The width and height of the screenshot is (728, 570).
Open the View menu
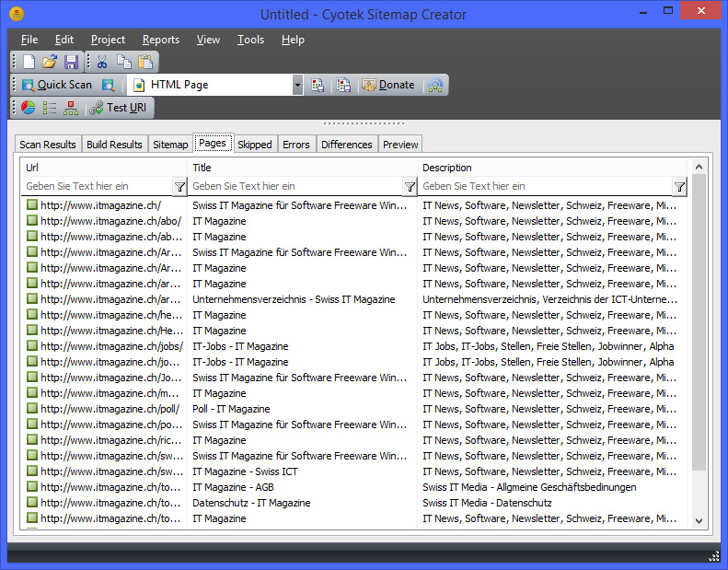point(208,40)
